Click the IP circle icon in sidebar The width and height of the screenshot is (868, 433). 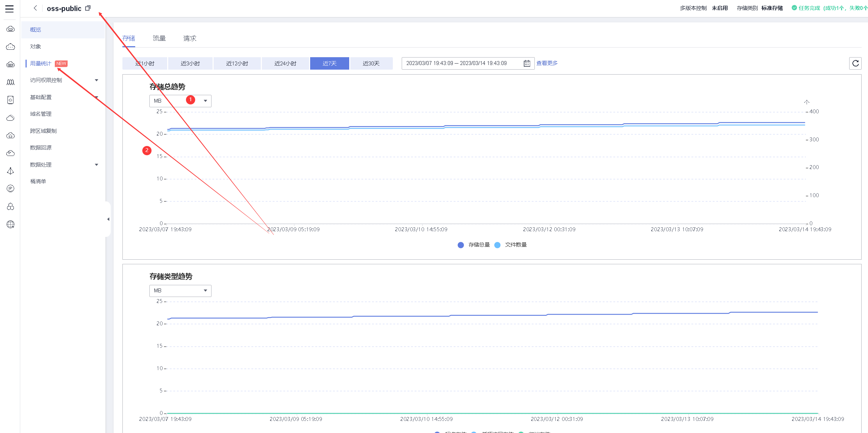click(x=11, y=189)
